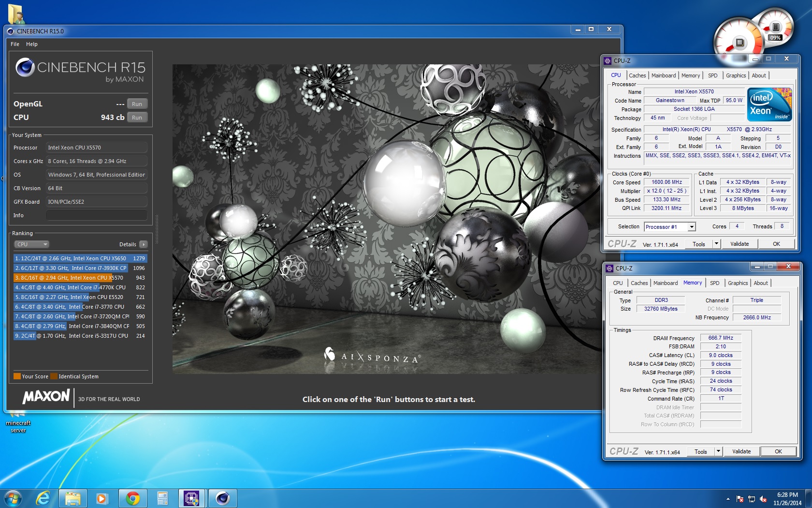Image resolution: width=812 pixels, height=508 pixels.
Task: Click the taskbar clock showing 6:28 PM
Action: coord(787,499)
